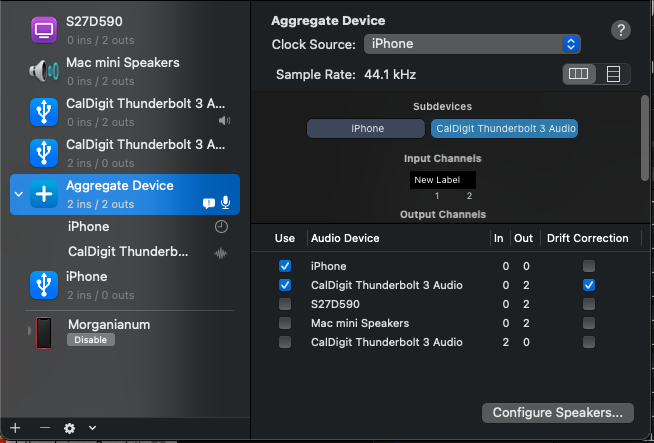Expand the Morganianum device disclosure triangle
The width and height of the screenshot is (654, 443).
pos(29,331)
